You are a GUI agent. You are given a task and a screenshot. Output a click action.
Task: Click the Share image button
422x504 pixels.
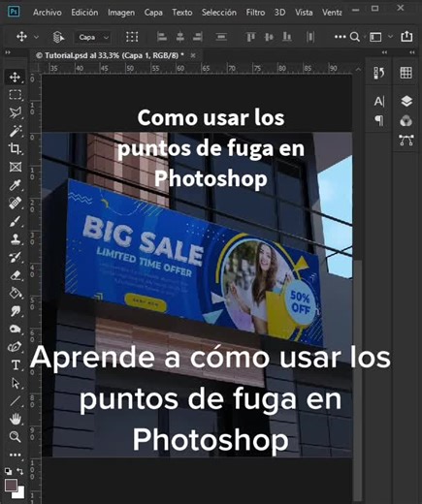pos(406,37)
